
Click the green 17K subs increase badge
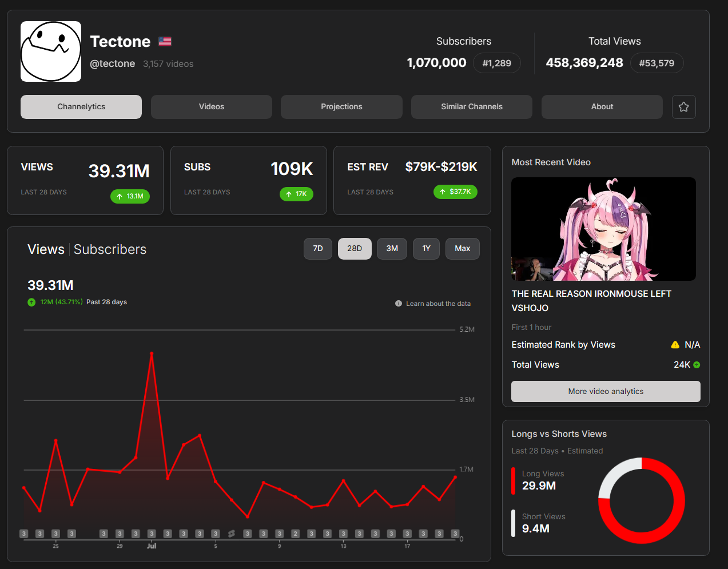296,194
